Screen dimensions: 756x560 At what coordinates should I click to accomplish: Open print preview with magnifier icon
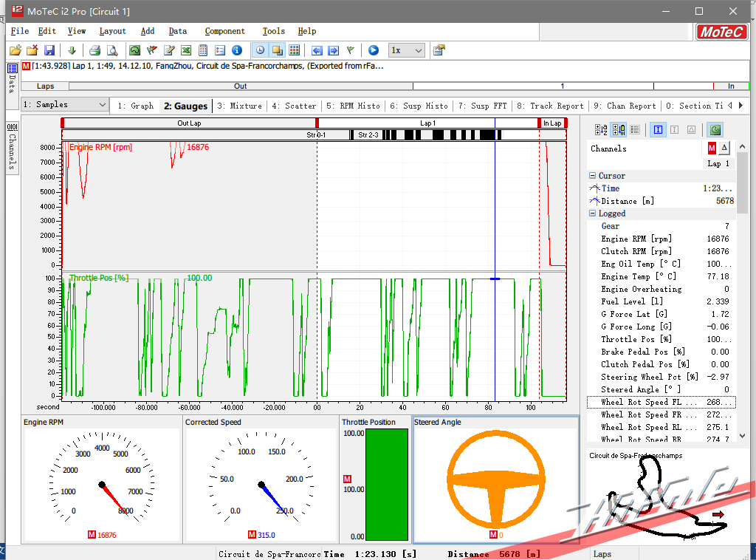(x=112, y=50)
